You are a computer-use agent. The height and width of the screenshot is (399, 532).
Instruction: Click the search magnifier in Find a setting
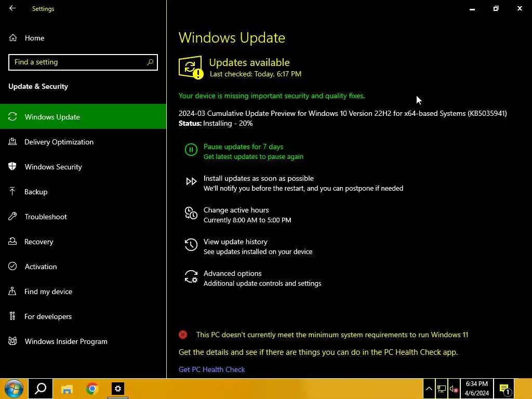click(150, 62)
